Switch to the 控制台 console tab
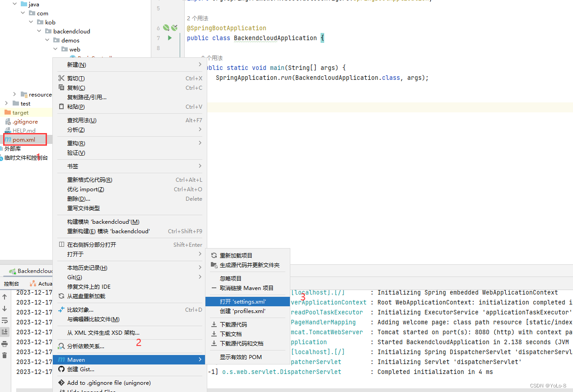This screenshot has height=392, width=573. pos(11,284)
